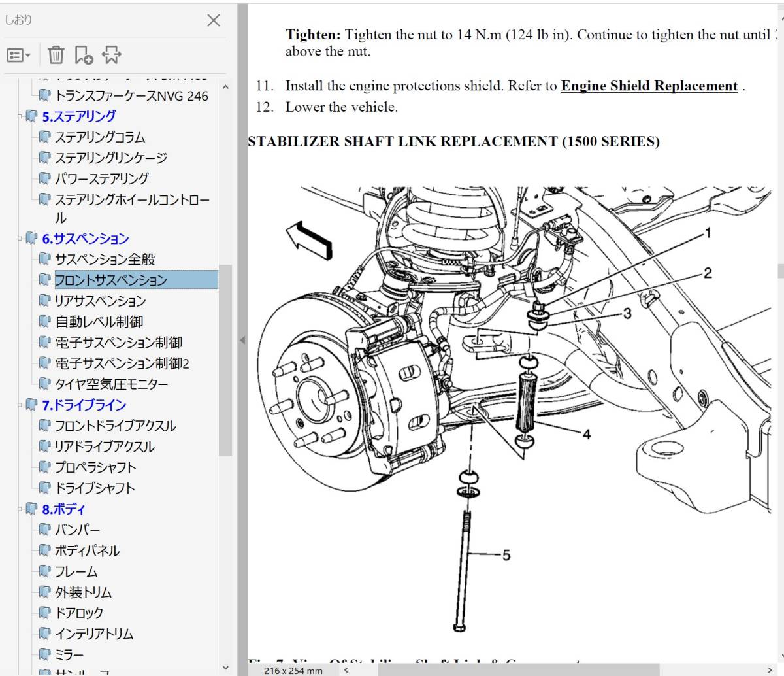Open the タイヤ空気圧モニター bookmark

pos(111,384)
